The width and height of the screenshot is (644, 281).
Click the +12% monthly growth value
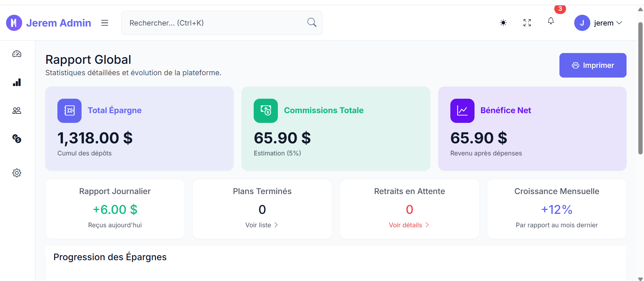[x=557, y=209]
